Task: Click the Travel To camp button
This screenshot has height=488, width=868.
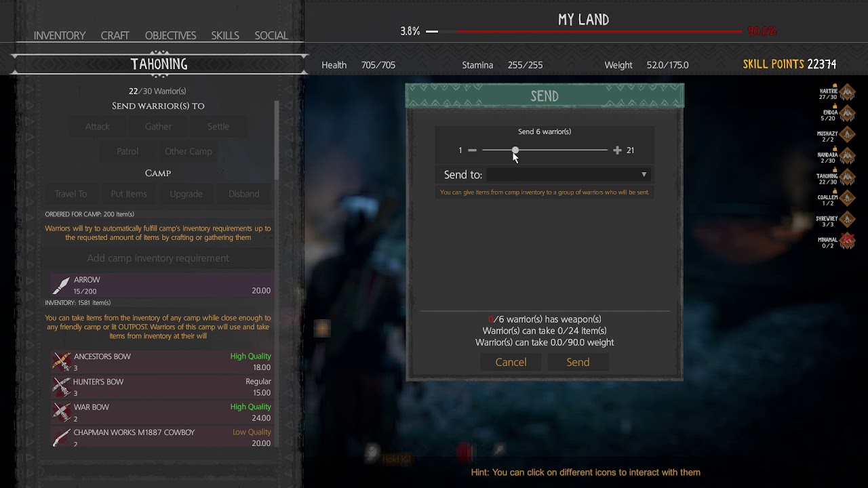Action: [x=71, y=194]
